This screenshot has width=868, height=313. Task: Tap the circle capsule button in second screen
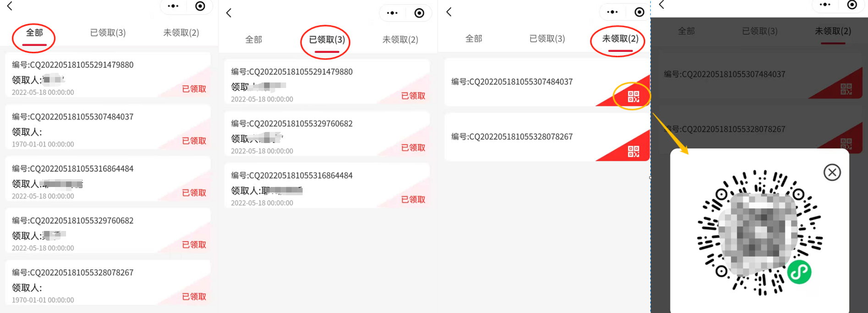click(419, 13)
